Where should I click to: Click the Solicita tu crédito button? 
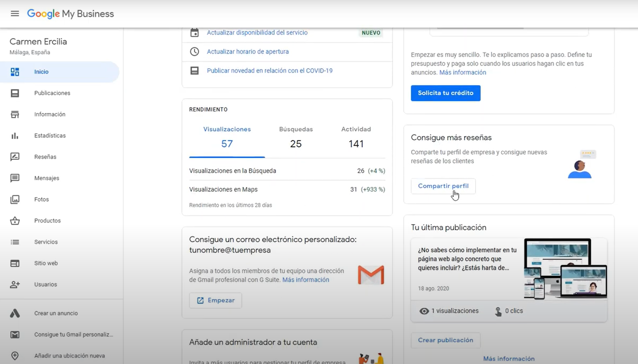(x=446, y=93)
